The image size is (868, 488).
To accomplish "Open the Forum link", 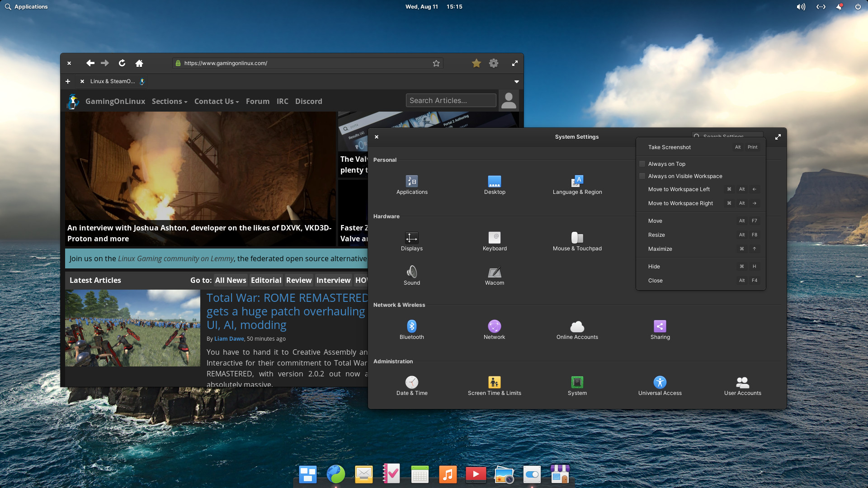I will (258, 101).
